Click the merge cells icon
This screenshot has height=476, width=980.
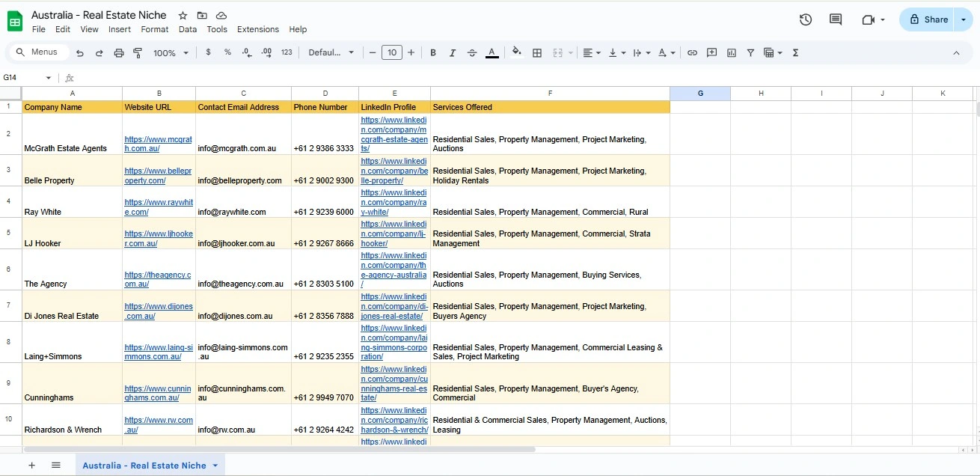point(557,52)
